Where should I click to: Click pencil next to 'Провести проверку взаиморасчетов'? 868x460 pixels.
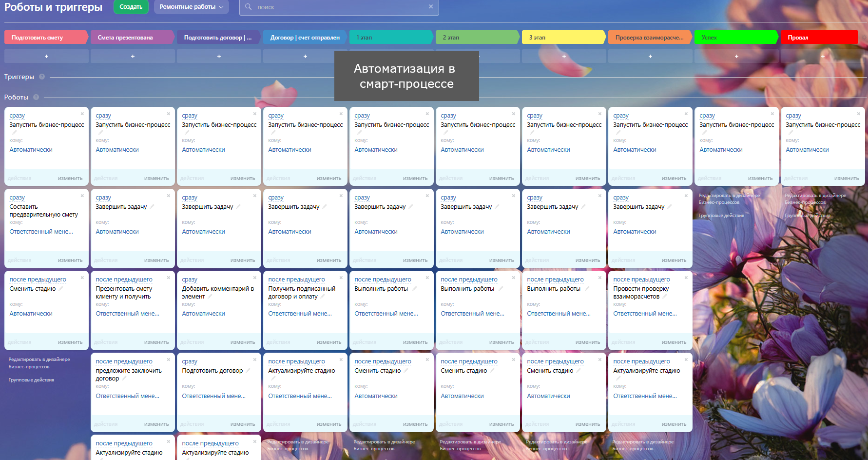[x=665, y=297]
